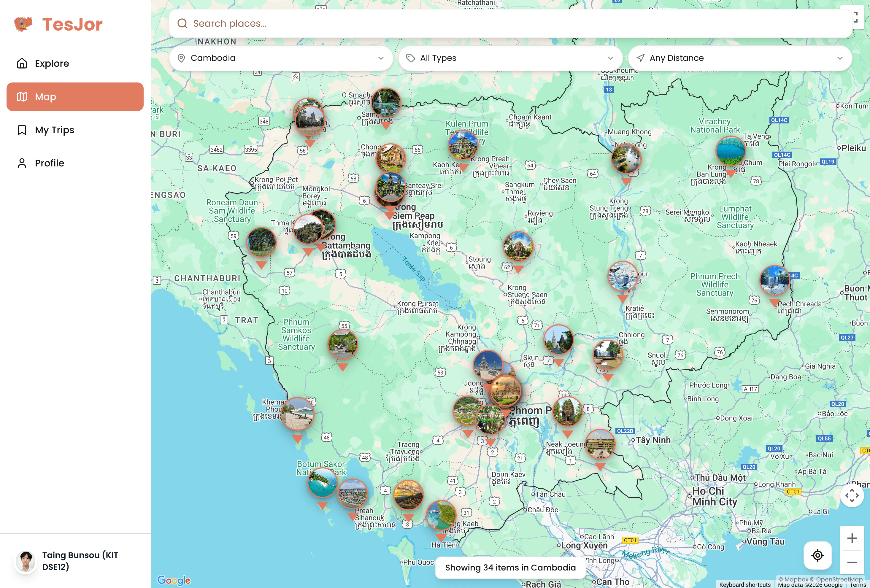
Task: Click the dolphin photo marker near Kratié
Action: 622,276
